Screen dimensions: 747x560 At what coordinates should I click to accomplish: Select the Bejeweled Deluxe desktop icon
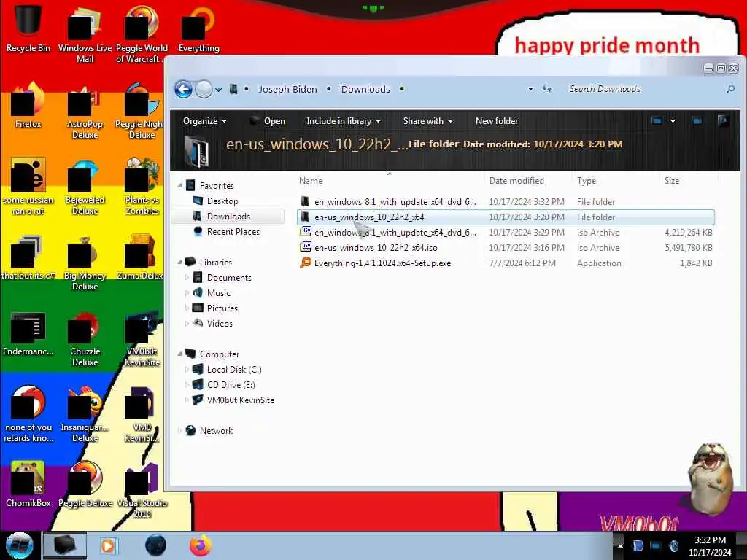(x=85, y=186)
